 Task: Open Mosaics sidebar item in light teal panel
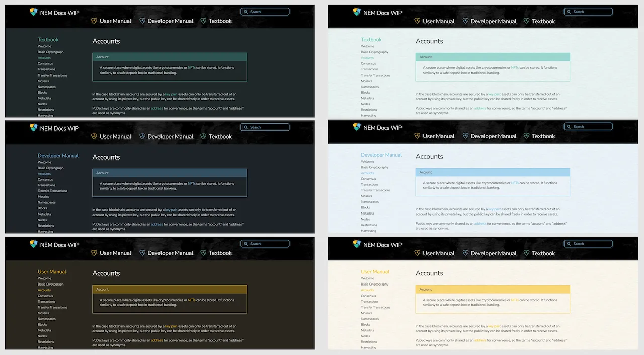366,81
